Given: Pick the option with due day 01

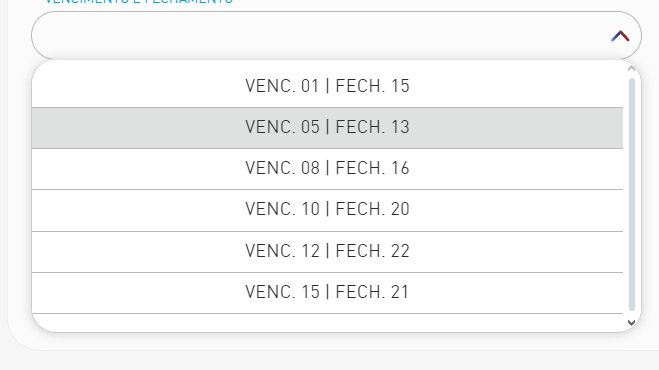Looking at the screenshot, I should point(327,86).
